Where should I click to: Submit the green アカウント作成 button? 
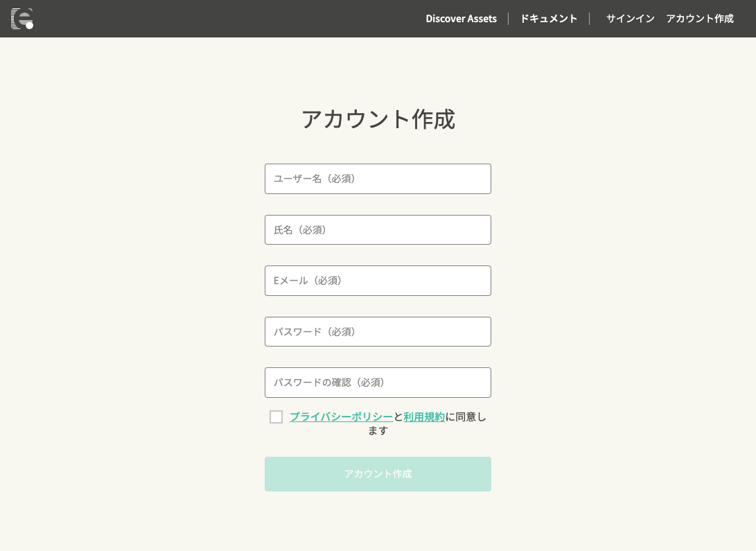click(x=378, y=474)
